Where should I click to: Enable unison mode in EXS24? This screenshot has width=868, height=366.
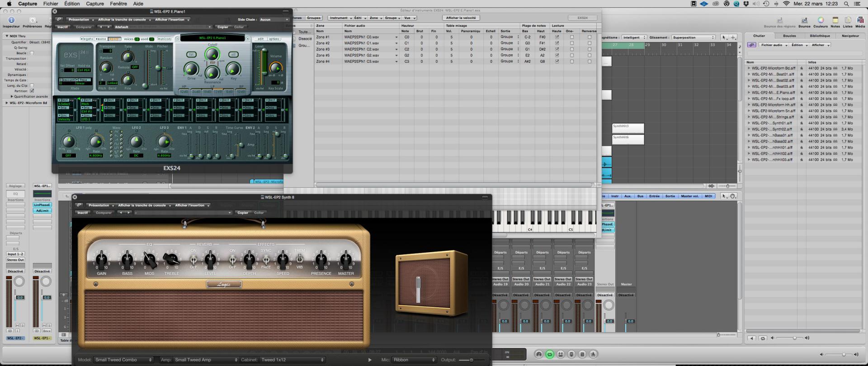tap(164, 39)
